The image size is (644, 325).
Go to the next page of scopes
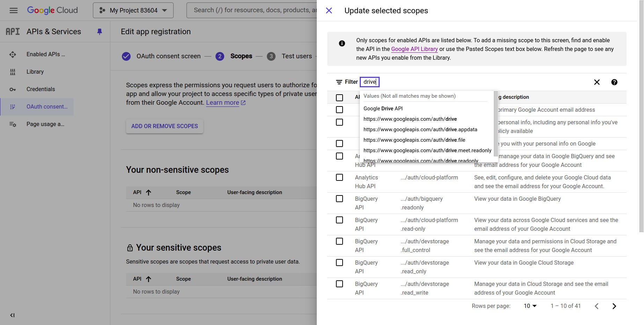pyautogui.click(x=614, y=306)
